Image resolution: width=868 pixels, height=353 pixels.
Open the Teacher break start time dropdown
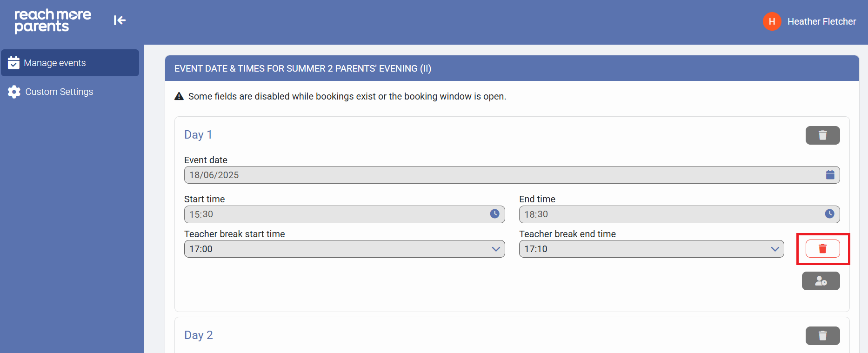click(344, 249)
